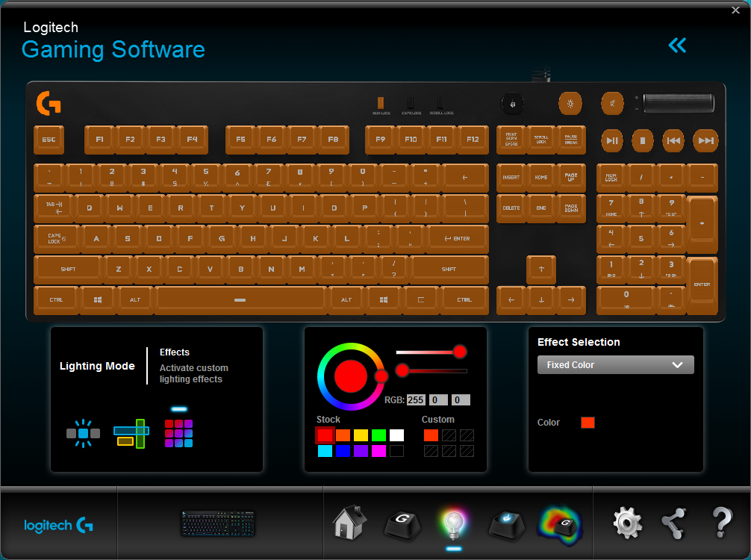751x560 pixels.
Task: Click the next track media key
Action: [705, 140]
